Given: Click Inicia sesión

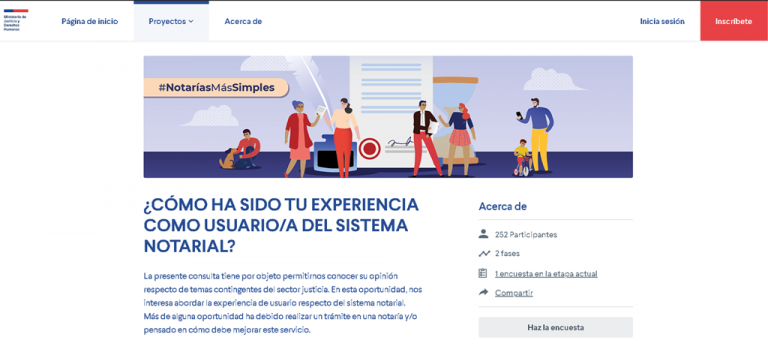Looking at the screenshot, I should (x=662, y=22).
